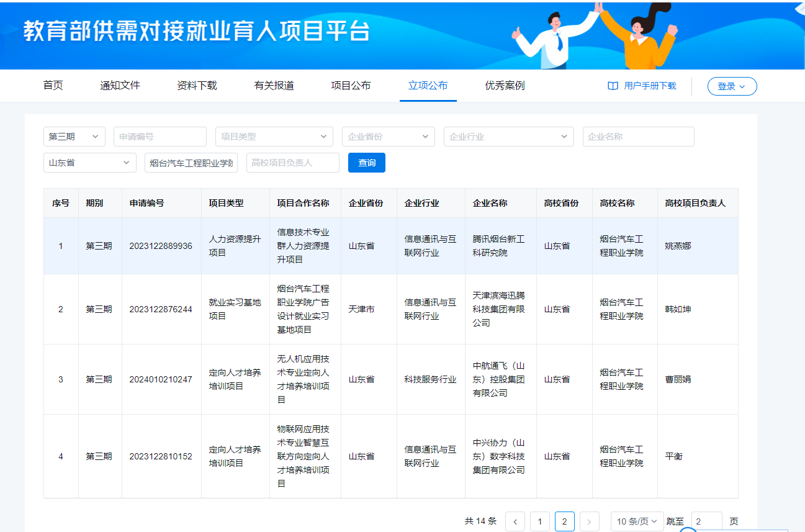This screenshot has width=805, height=532.
Task: Click the 企业名称 search field
Action: click(638, 137)
